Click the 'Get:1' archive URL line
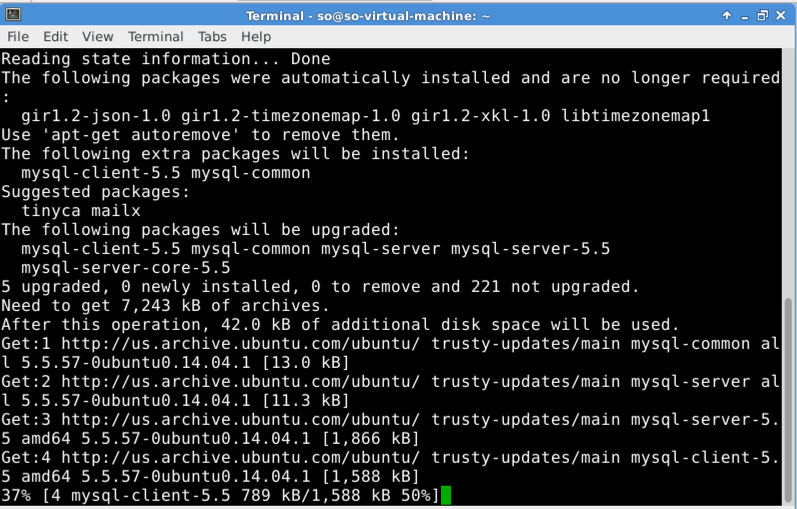Image resolution: width=797 pixels, height=509 pixels. tap(390, 344)
